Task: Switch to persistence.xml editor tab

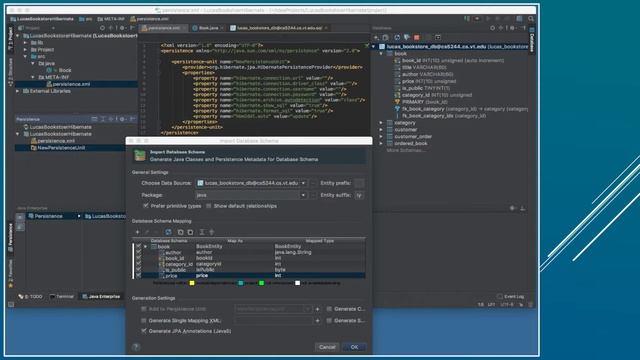Action: click(x=162, y=28)
